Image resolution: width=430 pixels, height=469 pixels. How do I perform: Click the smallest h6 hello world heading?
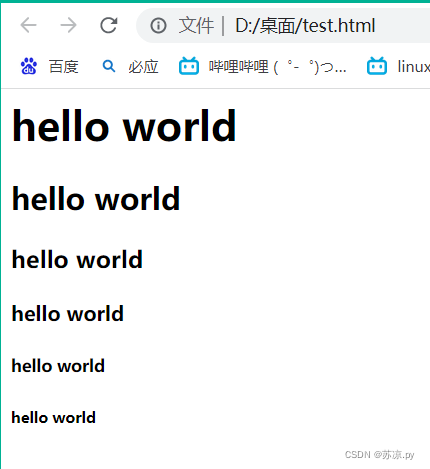(x=54, y=417)
